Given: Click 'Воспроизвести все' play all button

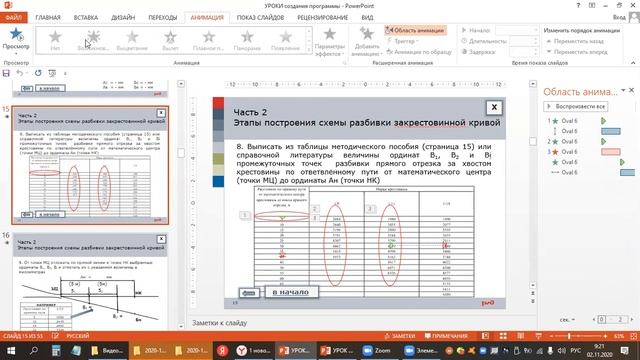Looking at the screenshot, I should coord(576,106).
